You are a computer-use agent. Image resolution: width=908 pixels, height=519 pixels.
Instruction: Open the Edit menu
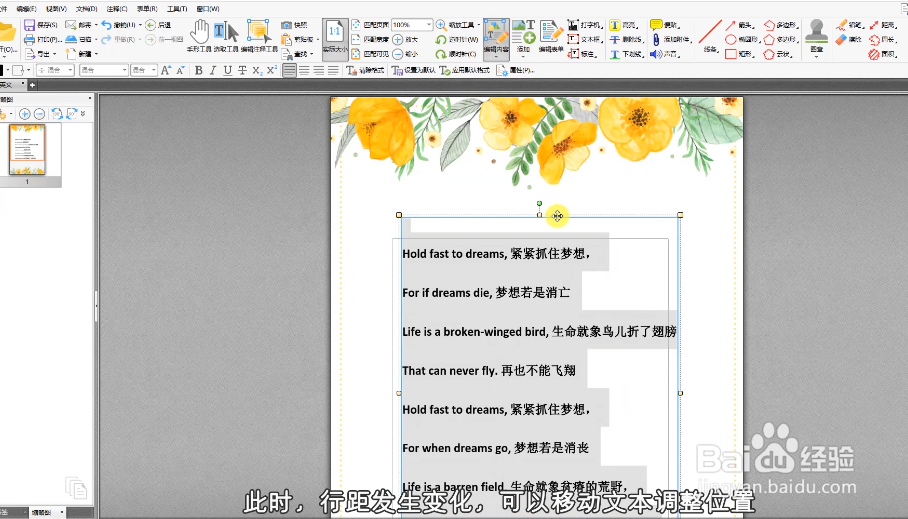26,9
